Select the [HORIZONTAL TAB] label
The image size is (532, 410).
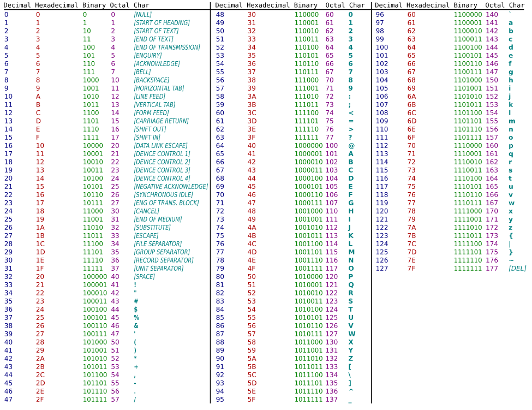pos(159,88)
